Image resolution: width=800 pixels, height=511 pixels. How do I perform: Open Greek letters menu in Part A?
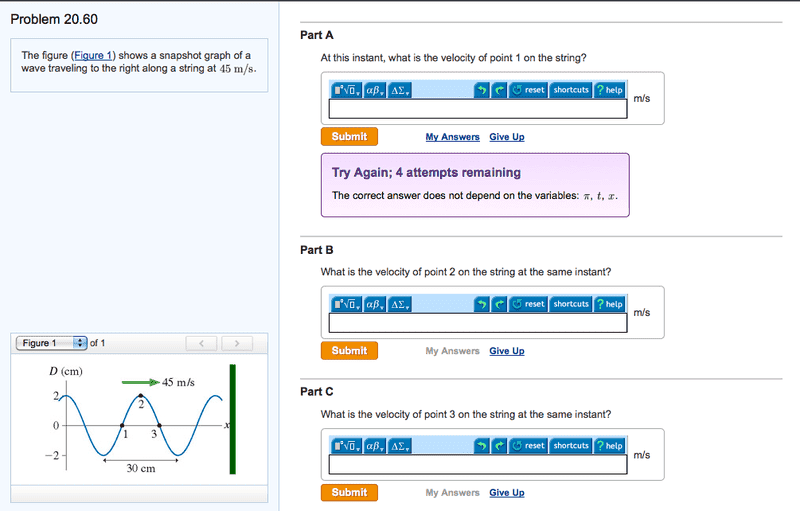click(375, 90)
